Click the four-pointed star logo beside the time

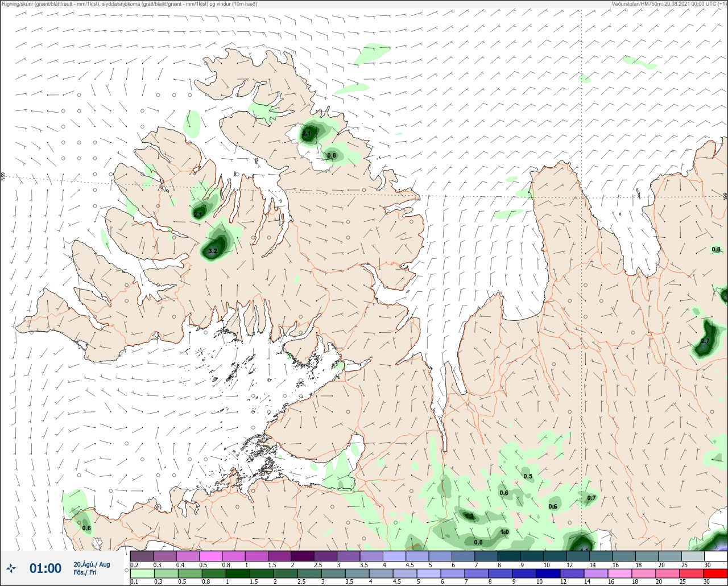click(11, 568)
